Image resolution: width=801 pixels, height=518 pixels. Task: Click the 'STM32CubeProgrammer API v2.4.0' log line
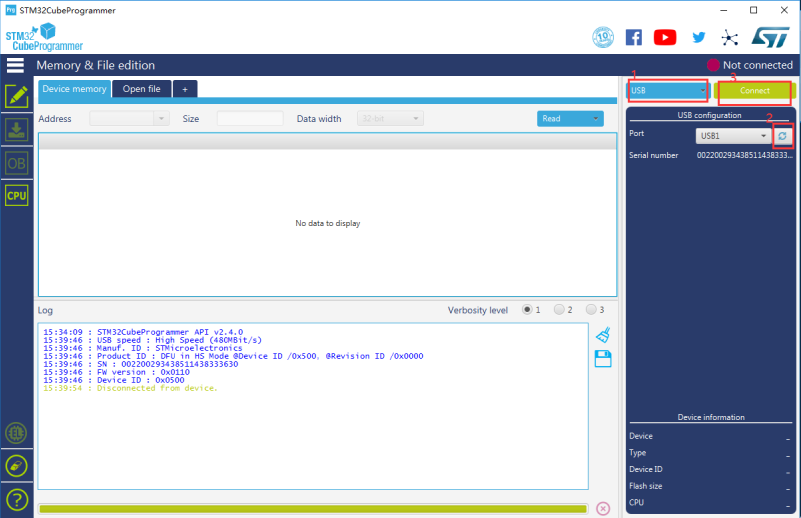(x=143, y=332)
